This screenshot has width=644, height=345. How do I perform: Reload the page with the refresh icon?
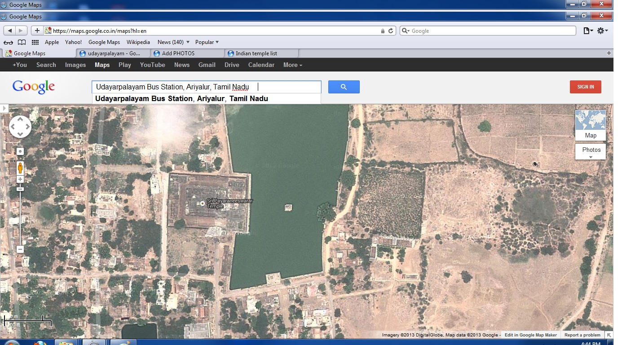391,31
